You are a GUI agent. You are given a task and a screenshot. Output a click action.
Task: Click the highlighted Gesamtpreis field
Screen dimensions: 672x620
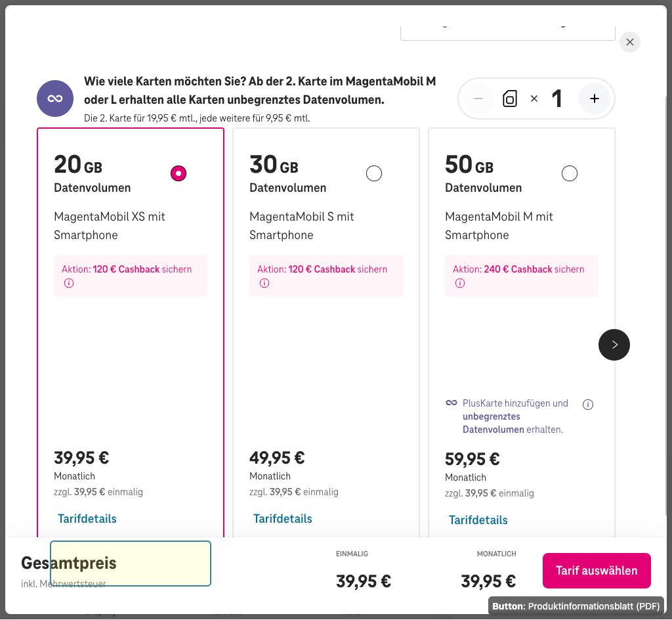click(x=130, y=564)
